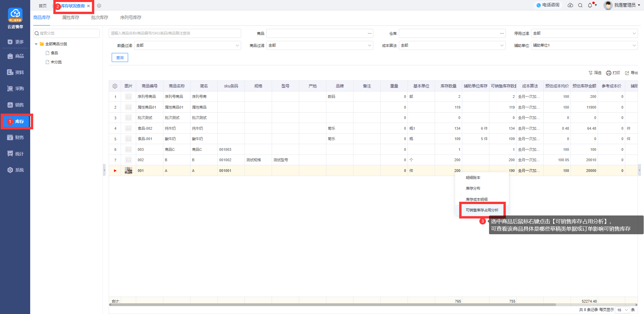
Task: Click the product name search input field
Action: pyautogui.click(x=174, y=33)
